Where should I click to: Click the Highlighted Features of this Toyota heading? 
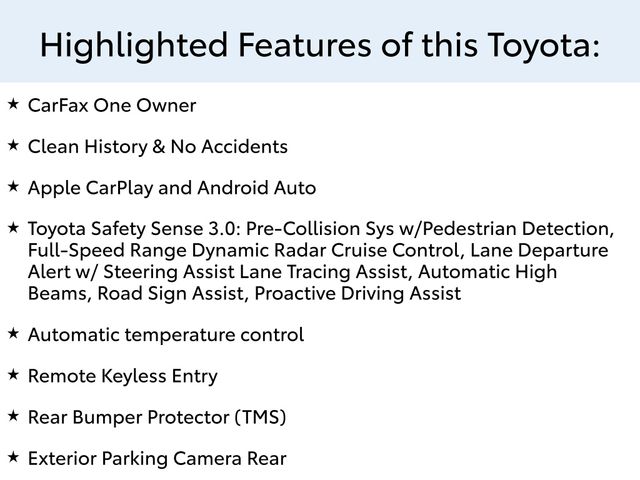click(320, 44)
